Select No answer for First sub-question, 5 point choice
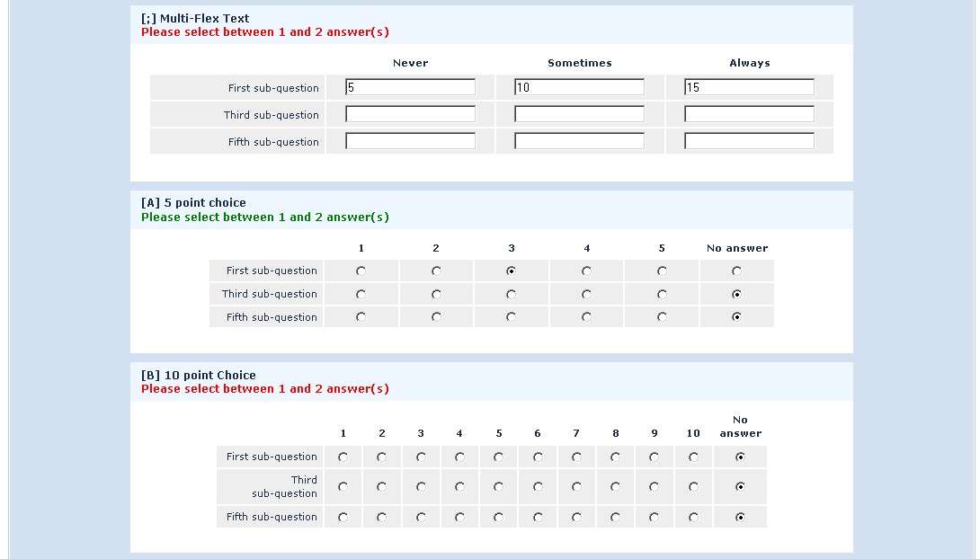Viewport: 980px width, 559px height. [736, 271]
